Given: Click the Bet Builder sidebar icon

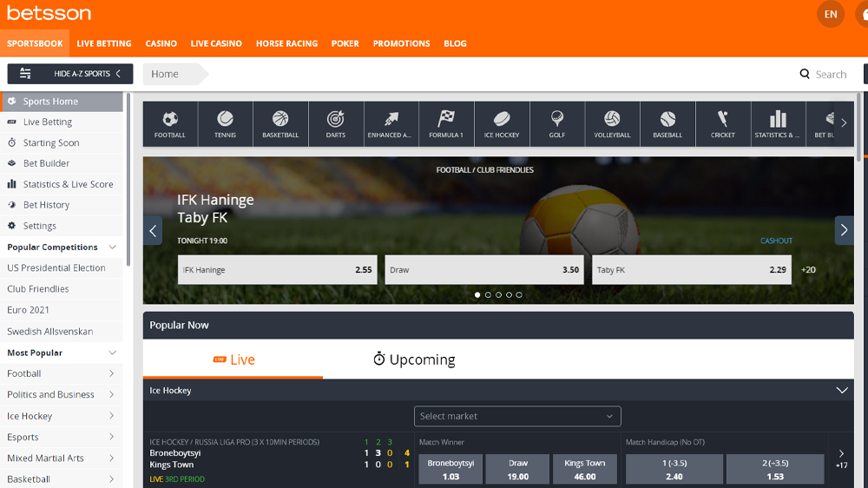Looking at the screenshot, I should (x=11, y=163).
